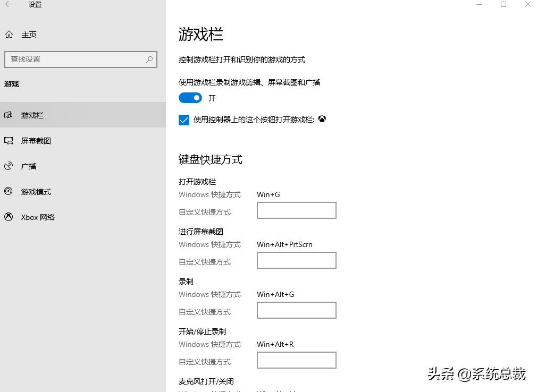This screenshot has height=392, width=537.
Task: Click the magnifier icon in the search box
Action: (x=149, y=59)
